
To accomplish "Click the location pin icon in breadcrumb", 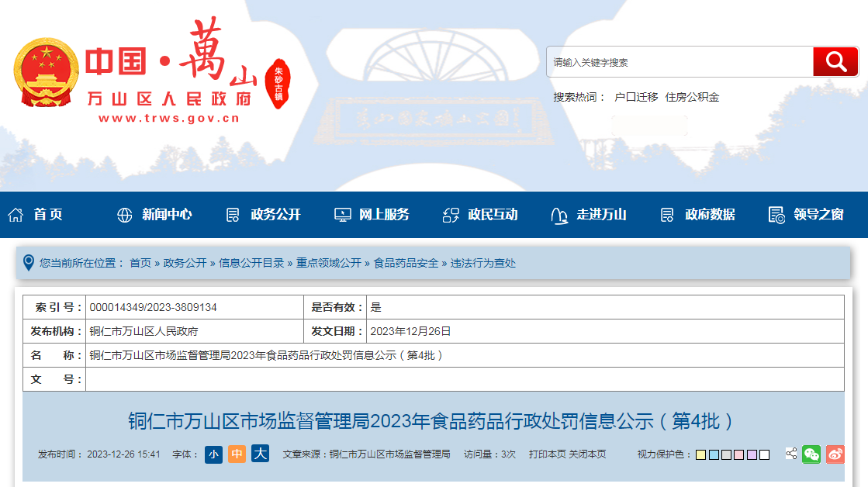I will coord(29,263).
